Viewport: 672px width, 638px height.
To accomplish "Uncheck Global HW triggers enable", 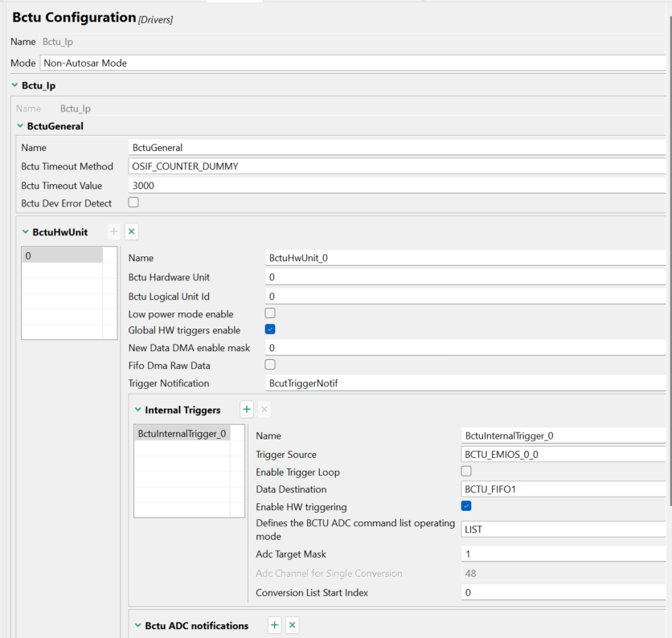I will (x=270, y=329).
